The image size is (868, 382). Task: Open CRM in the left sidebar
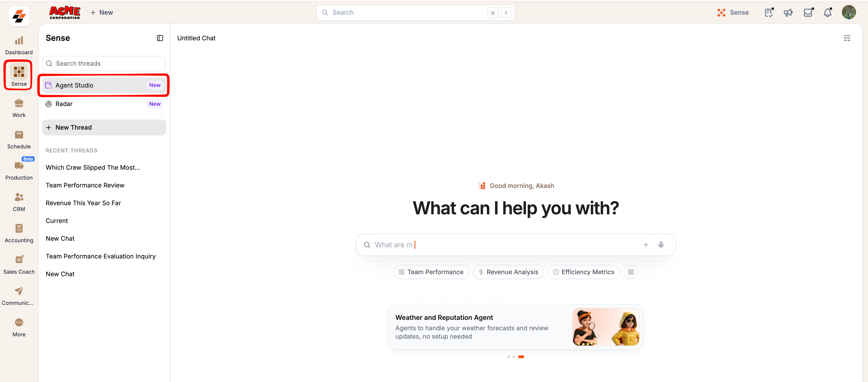coord(19,202)
